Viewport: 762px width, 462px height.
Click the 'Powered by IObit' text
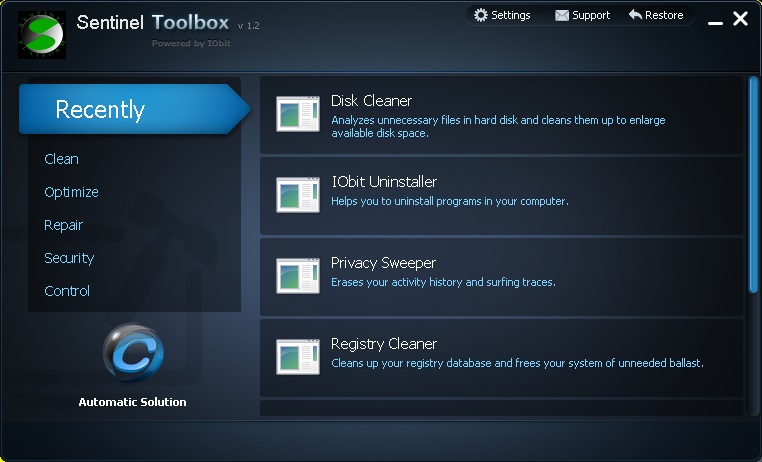[x=191, y=43]
